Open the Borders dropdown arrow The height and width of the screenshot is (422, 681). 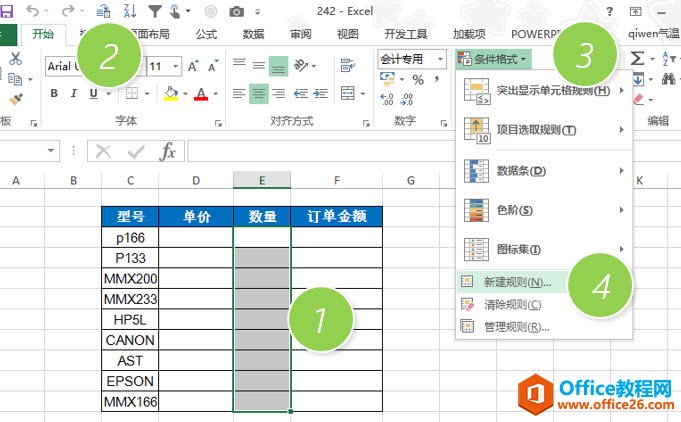(x=147, y=93)
